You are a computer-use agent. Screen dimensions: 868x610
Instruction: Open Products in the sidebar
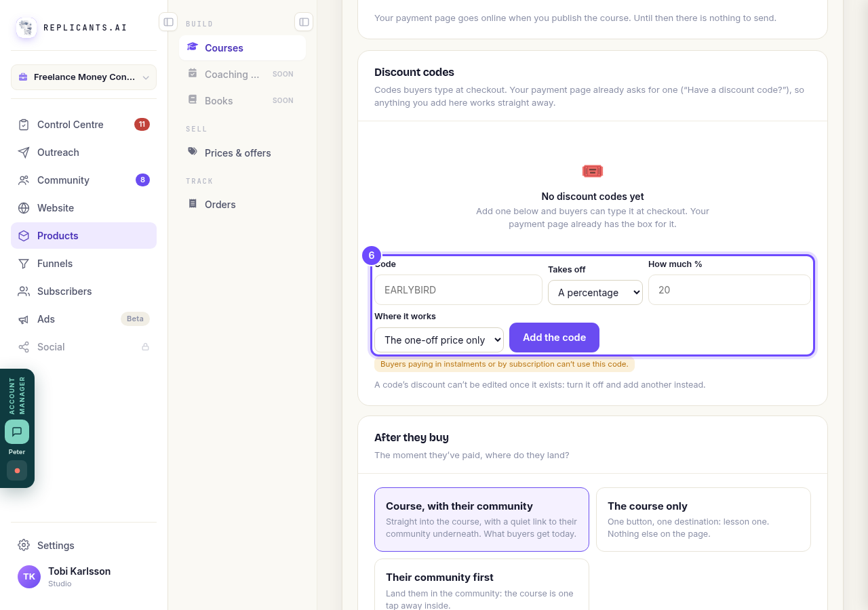coord(83,236)
